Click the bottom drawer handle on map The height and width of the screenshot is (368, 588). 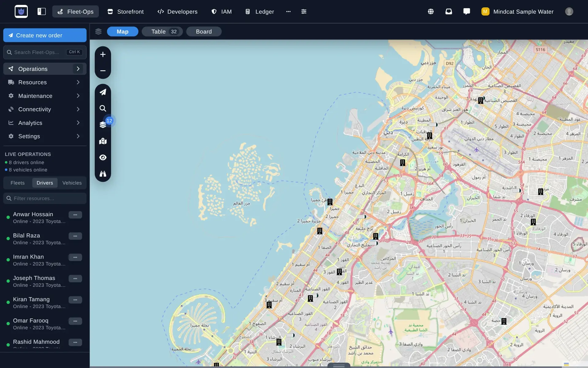339,366
